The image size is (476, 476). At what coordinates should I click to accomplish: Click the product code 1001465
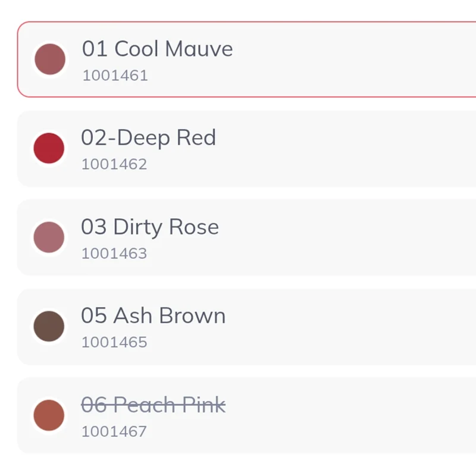point(114,342)
